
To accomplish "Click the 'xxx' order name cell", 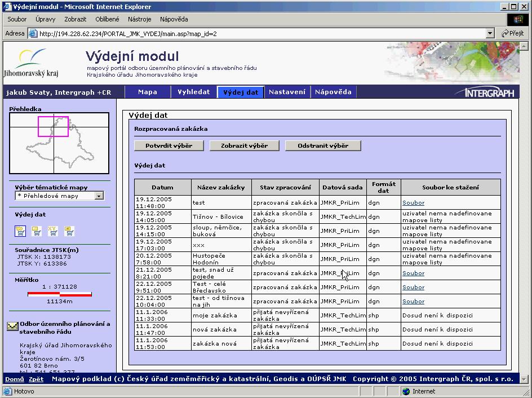I will [x=221, y=245].
